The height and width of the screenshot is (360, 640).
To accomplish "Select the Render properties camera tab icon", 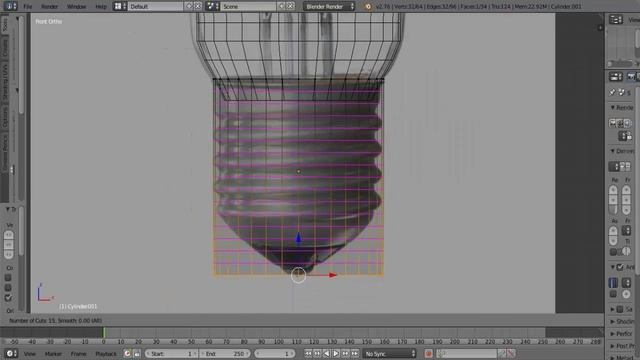I will pos(632,76).
